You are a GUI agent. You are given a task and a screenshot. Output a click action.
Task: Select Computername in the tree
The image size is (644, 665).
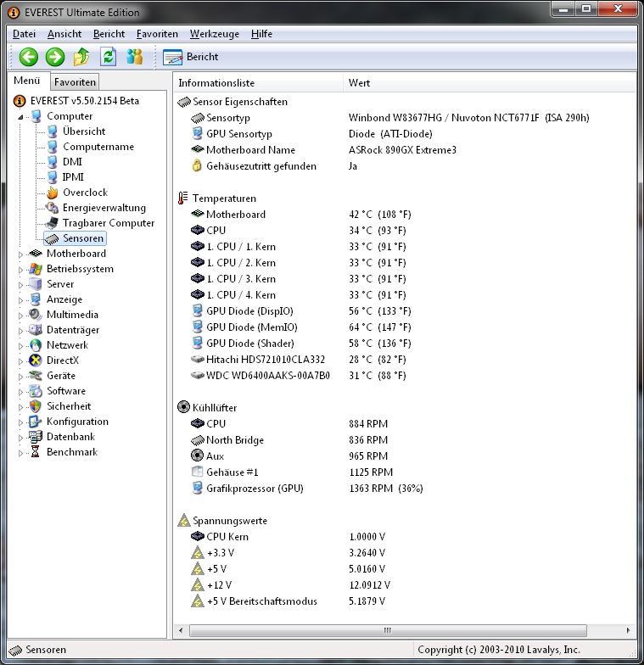click(98, 147)
